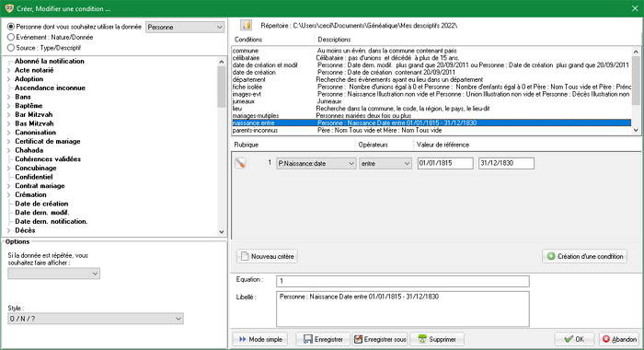The height and width of the screenshot is (350, 644).
Task: Expand the Concubinage tree node
Action: click(9, 169)
